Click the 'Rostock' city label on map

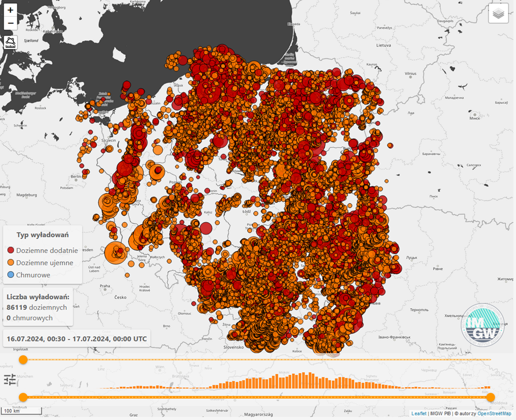point(40,108)
